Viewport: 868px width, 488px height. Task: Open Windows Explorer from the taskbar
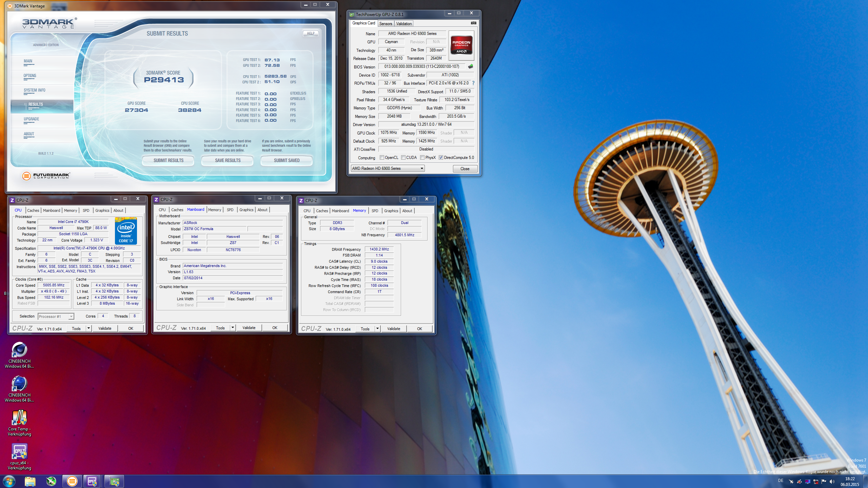click(30, 481)
